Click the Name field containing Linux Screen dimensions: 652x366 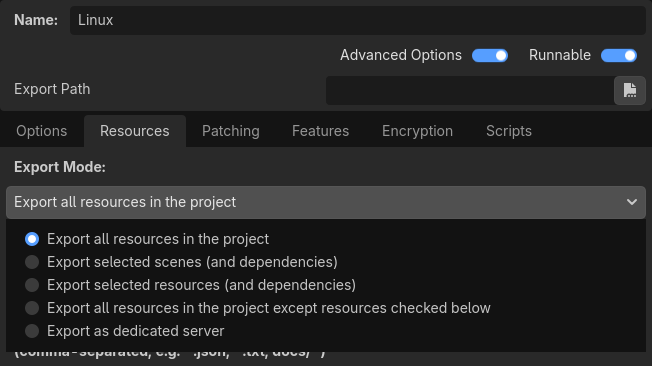pyautogui.click(x=358, y=20)
